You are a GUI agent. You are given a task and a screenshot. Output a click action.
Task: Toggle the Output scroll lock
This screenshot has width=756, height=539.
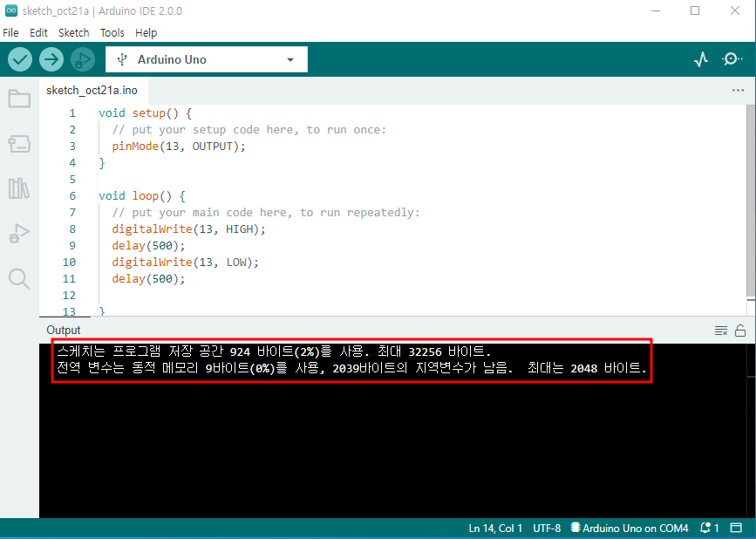pyautogui.click(x=740, y=331)
